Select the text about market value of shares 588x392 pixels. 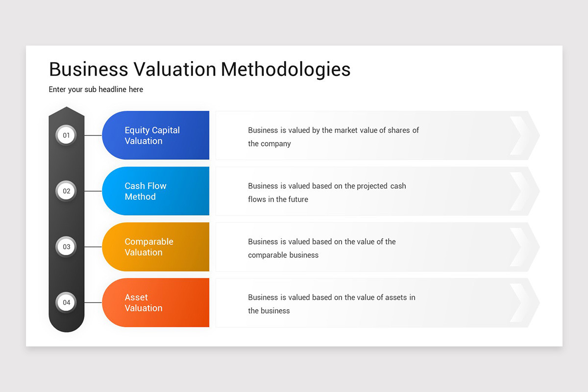pos(334,137)
